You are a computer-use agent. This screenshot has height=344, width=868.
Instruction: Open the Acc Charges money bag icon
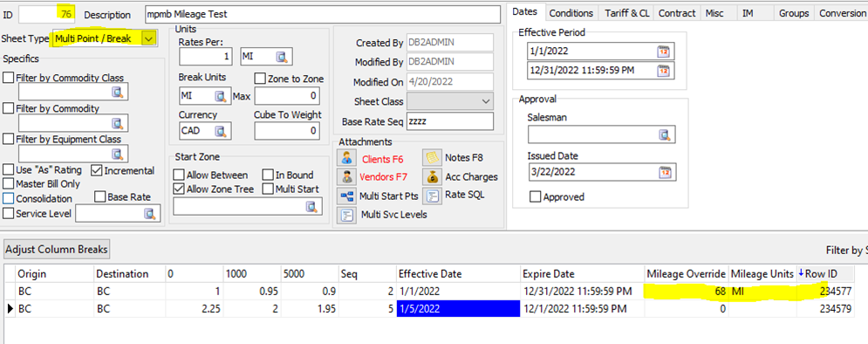point(432,176)
